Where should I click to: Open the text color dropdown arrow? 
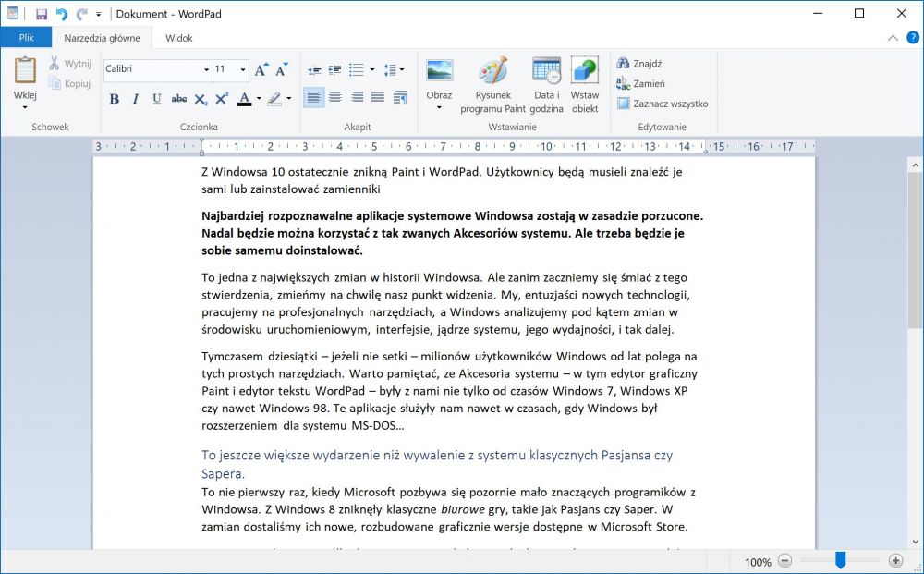pyautogui.click(x=259, y=98)
